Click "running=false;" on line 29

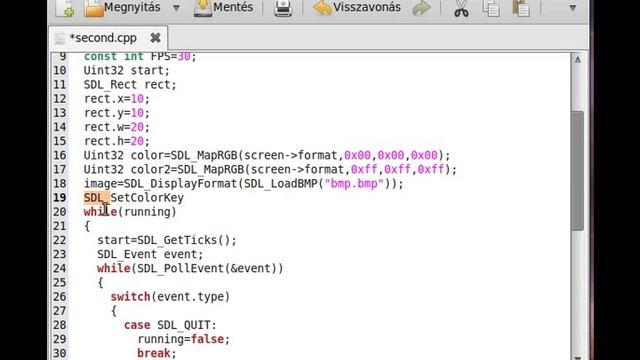tap(184, 339)
